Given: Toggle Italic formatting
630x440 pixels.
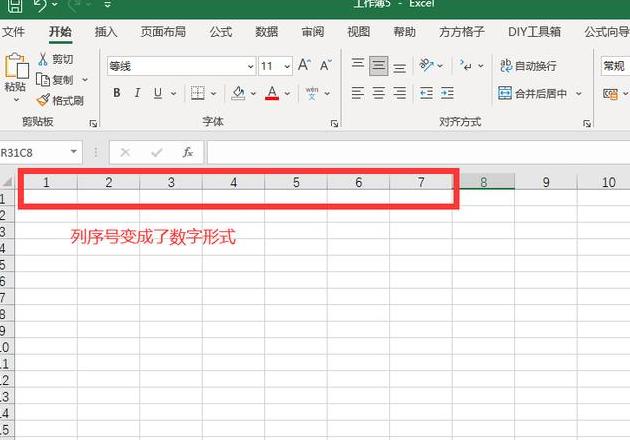Looking at the screenshot, I should 137,93.
